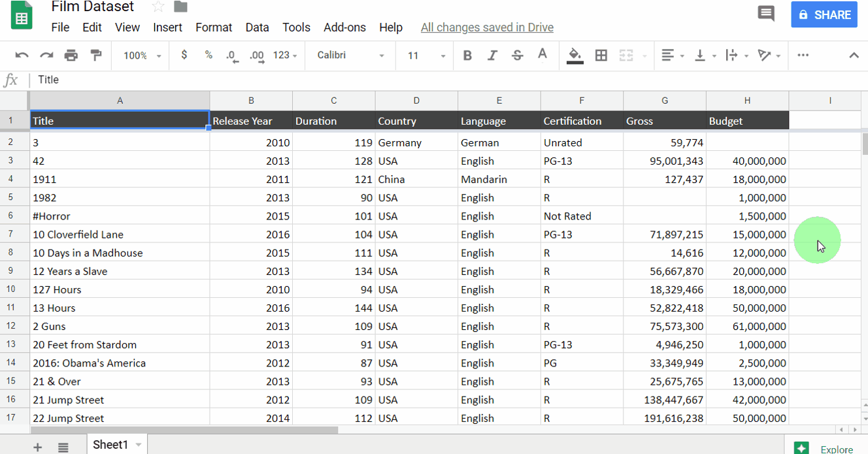The image size is (868, 454).
Task: Select cell containing 12 Years a Slave
Action: click(x=120, y=271)
